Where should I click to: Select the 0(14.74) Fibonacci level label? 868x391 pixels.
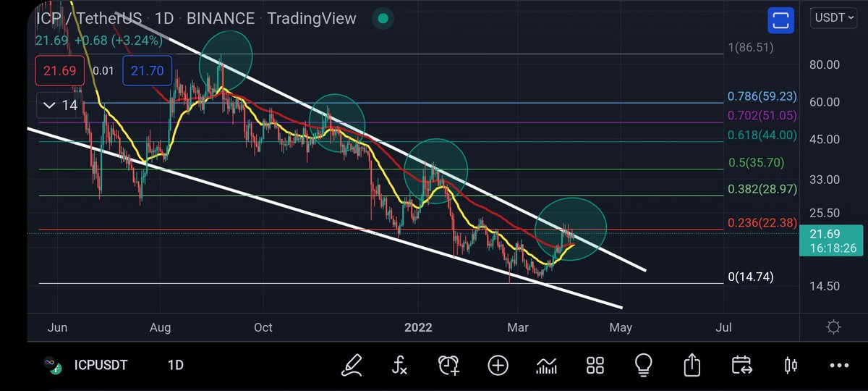(x=752, y=278)
